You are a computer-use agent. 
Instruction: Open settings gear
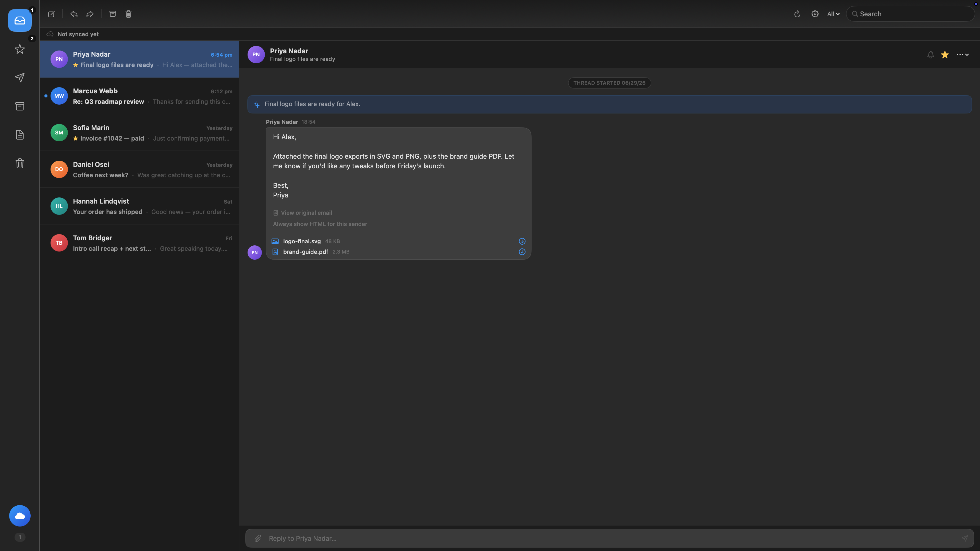pos(815,14)
